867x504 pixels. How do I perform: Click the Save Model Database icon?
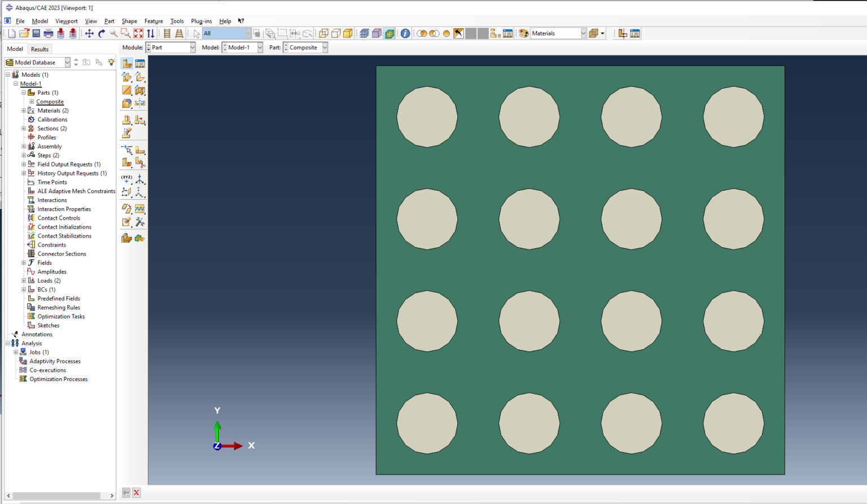[x=36, y=34]
